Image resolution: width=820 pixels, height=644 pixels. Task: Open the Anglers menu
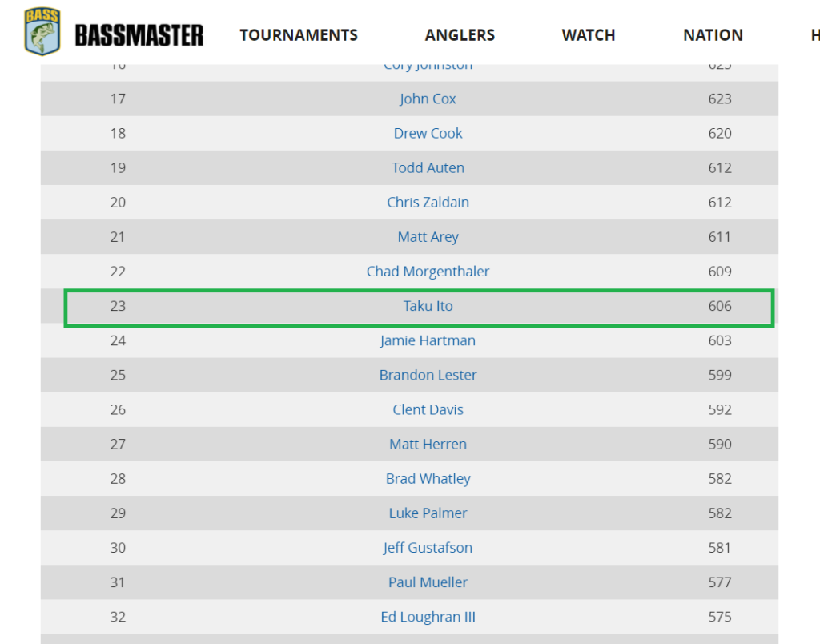(x=460, y=35)
